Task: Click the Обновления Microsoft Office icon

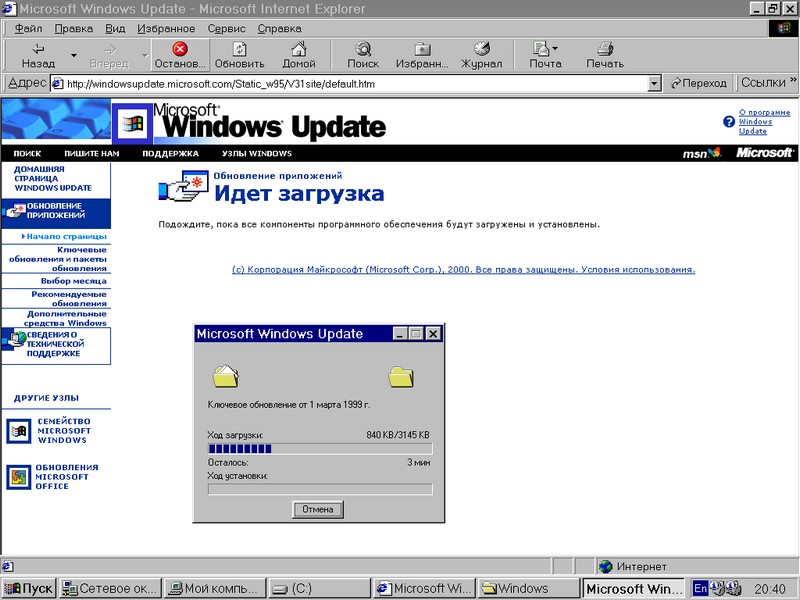Action: [19, 477]
